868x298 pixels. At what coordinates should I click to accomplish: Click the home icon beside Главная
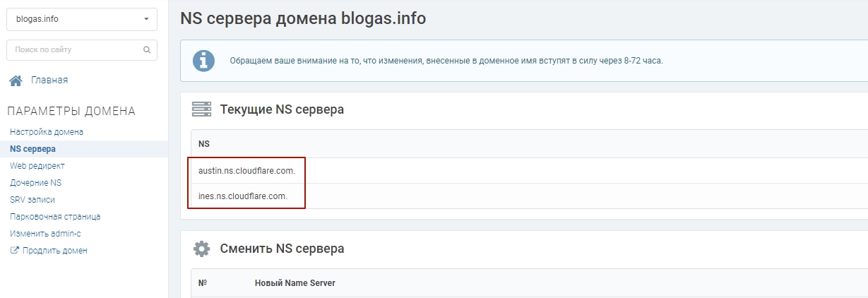click(x=16, y=81)
